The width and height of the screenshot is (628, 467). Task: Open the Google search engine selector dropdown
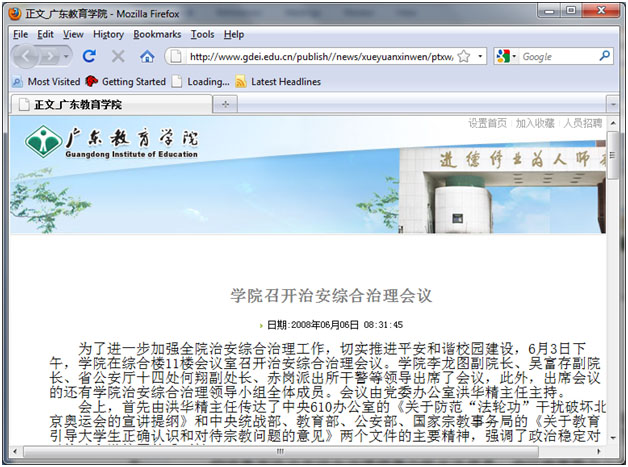click(x=506, y=57)
